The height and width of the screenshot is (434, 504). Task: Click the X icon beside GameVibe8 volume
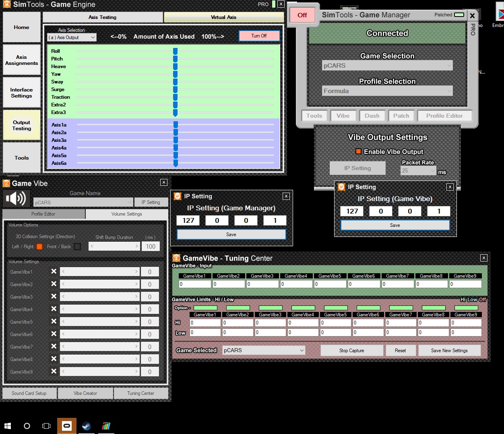[54, 359]
